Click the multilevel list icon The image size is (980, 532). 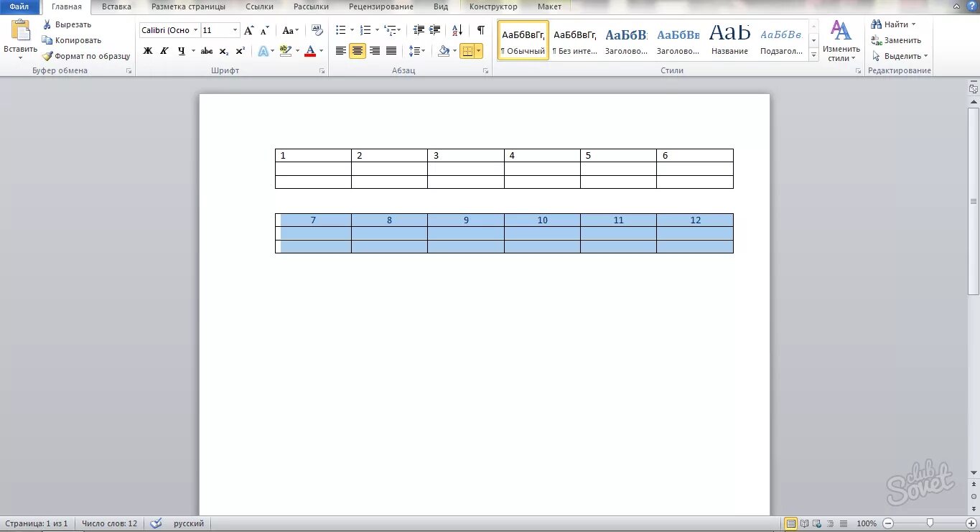(390, 30)
